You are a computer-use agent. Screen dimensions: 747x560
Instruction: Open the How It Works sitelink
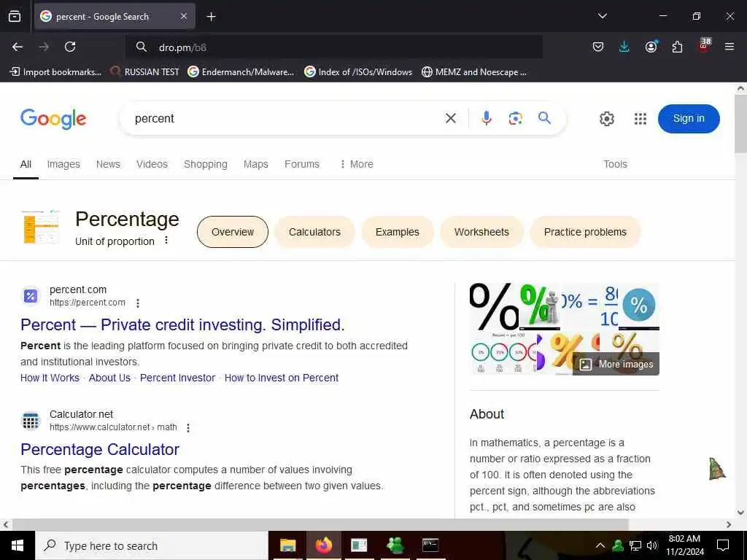point(50,378)
